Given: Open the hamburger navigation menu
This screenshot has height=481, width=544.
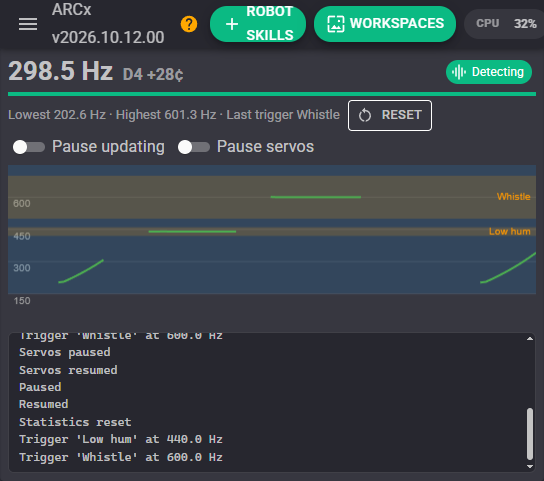Looking at the screenshot, I should click(28, 24).
